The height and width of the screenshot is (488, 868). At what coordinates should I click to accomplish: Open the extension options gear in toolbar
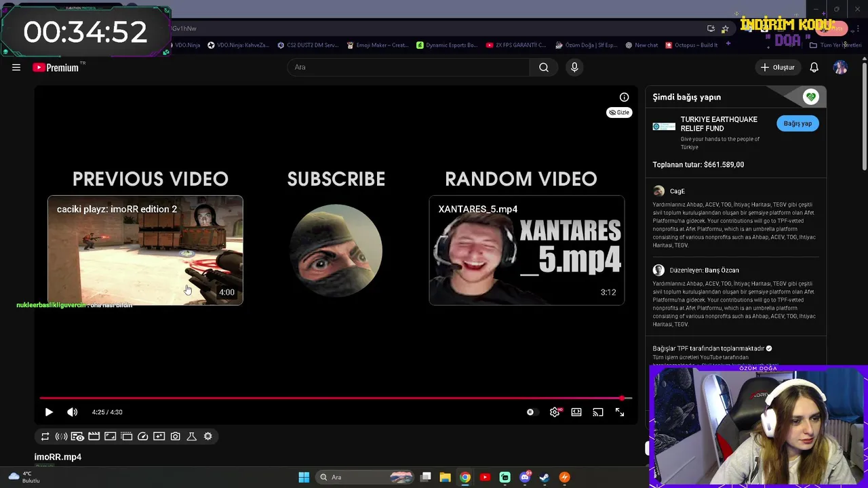208,436
